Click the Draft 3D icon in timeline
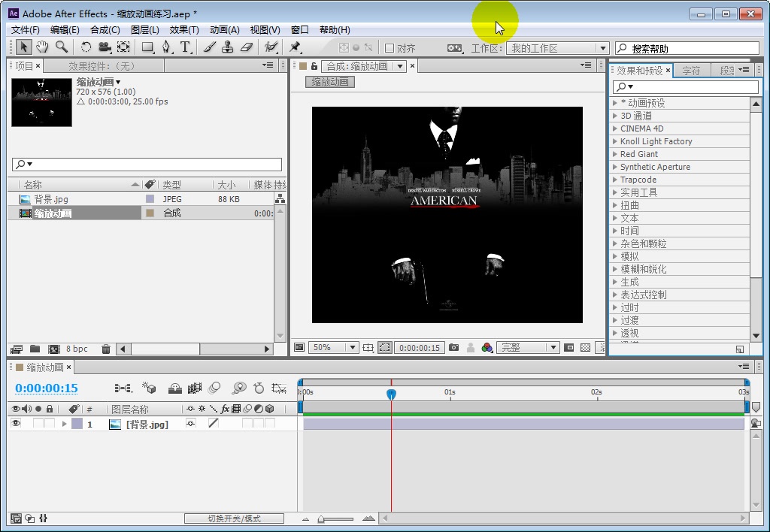 click(150, 388)
